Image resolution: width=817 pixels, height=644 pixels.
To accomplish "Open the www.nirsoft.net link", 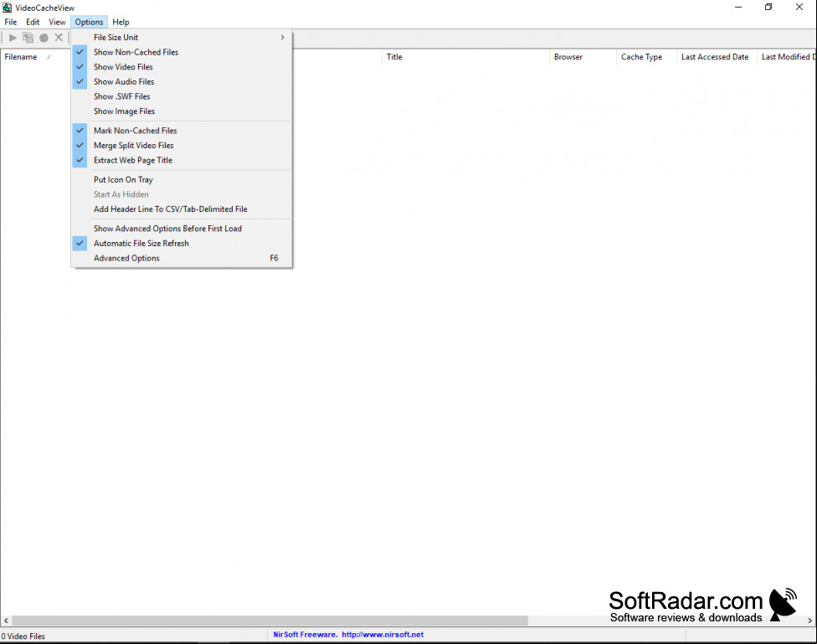I will pos(383,635).
